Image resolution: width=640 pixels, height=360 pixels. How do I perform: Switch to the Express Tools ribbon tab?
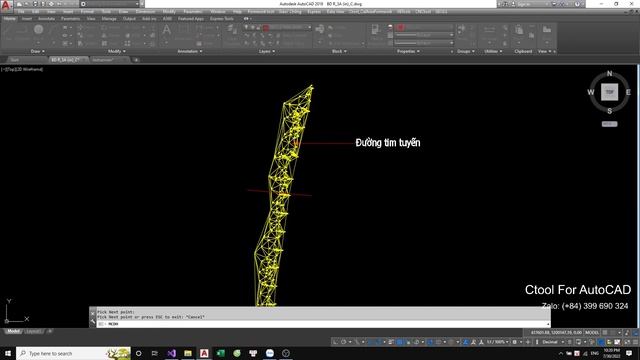[222, 18]
